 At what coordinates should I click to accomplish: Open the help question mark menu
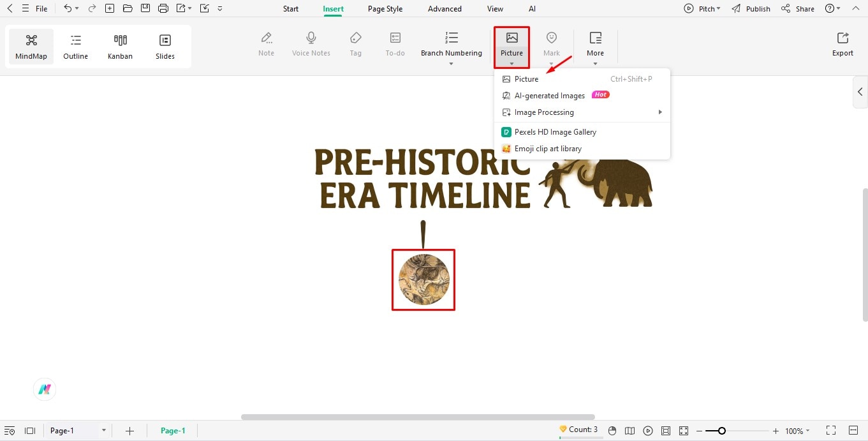point(833,9)
